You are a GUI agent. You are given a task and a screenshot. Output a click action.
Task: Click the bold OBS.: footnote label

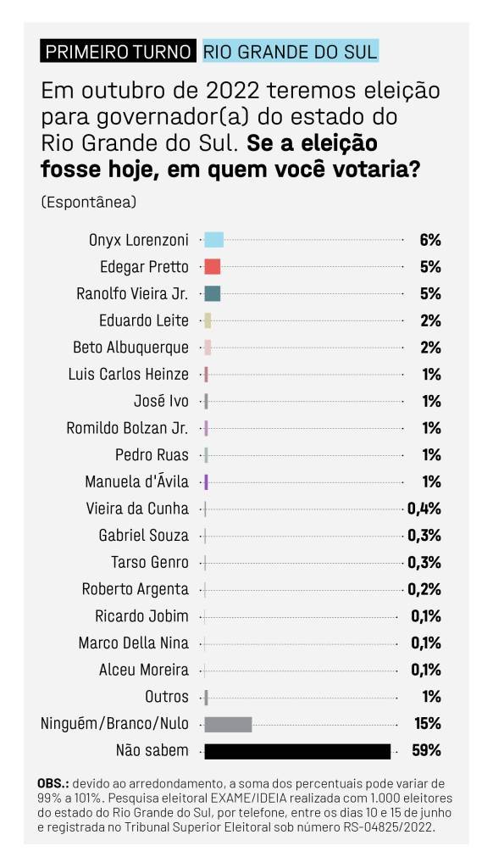[53, 784]
